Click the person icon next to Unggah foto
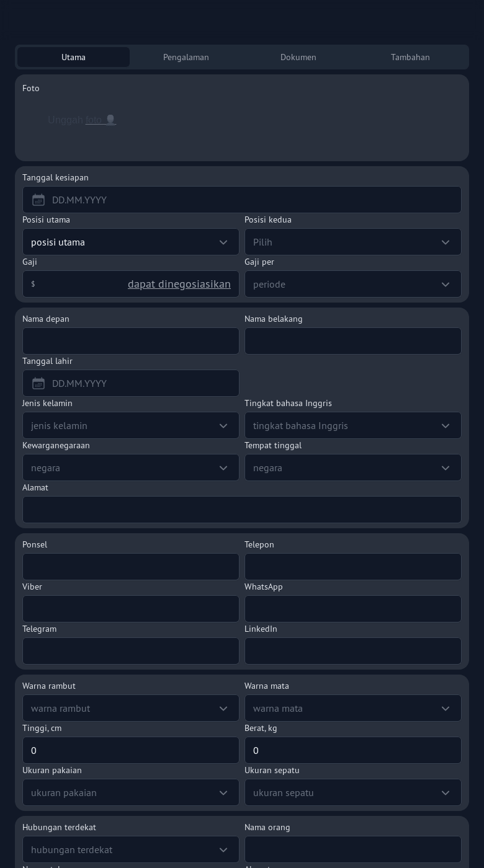This screenshot has height=868, width=484. click(x=110, y=120)
